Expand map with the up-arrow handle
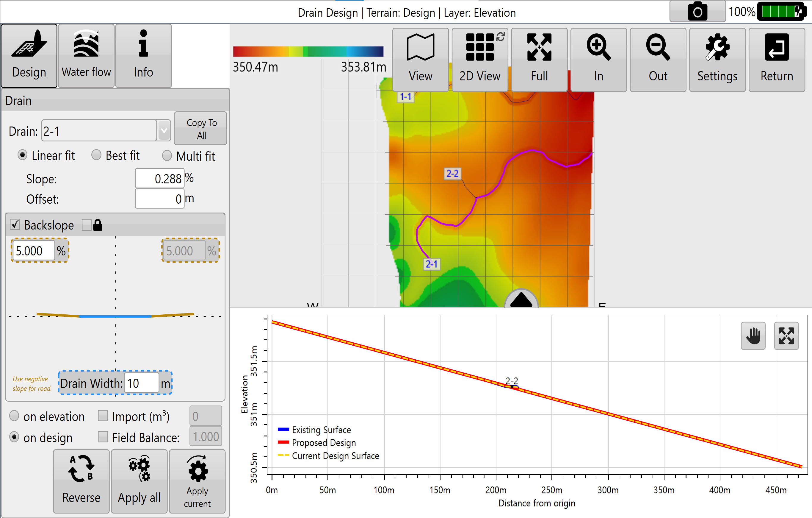Viewport: 812px width, 518px height. (x=521, y=299)
